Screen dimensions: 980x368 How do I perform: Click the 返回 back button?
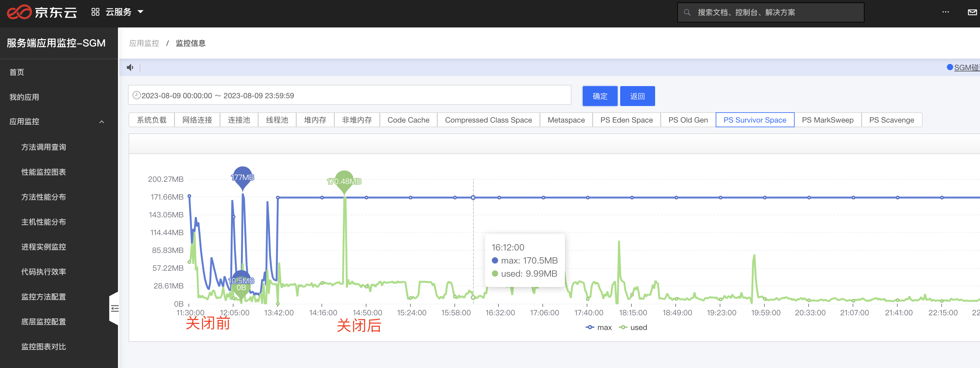638,96
